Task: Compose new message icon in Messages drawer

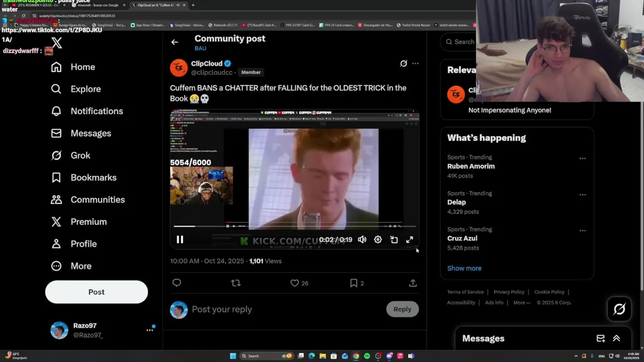Action: (600, 338)
